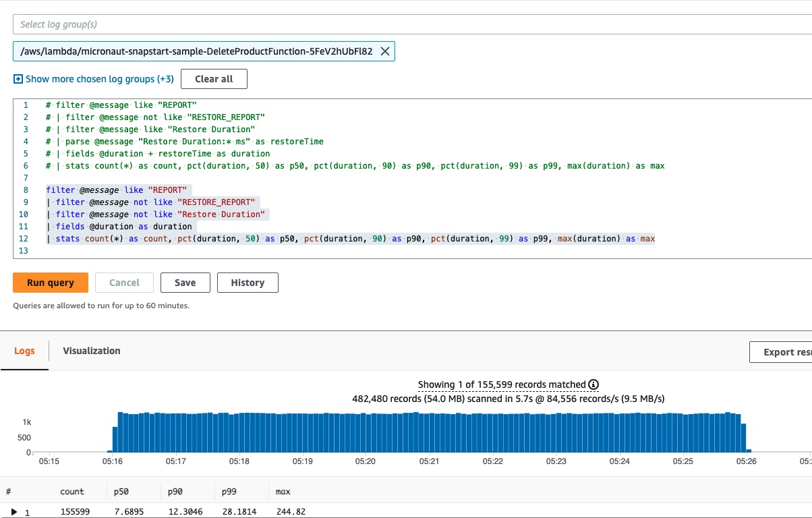Place cursor on line 12 stats query
The height and width of the screenshot is (518, 812).
coord(350,239)
